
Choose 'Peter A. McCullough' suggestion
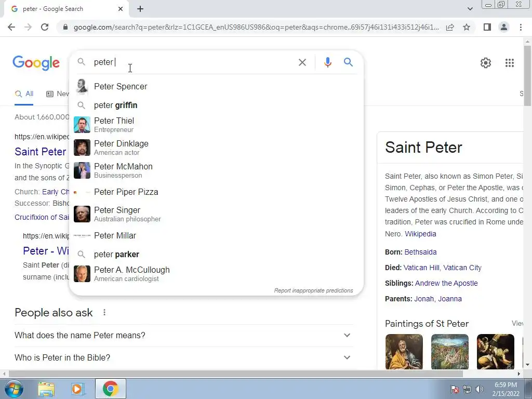[216, 274]
